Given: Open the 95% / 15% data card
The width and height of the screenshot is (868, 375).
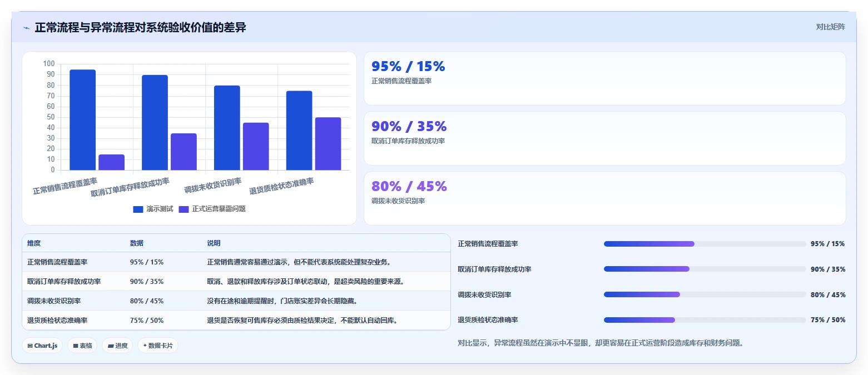Looking at the screenshot, I should point(605,78).
